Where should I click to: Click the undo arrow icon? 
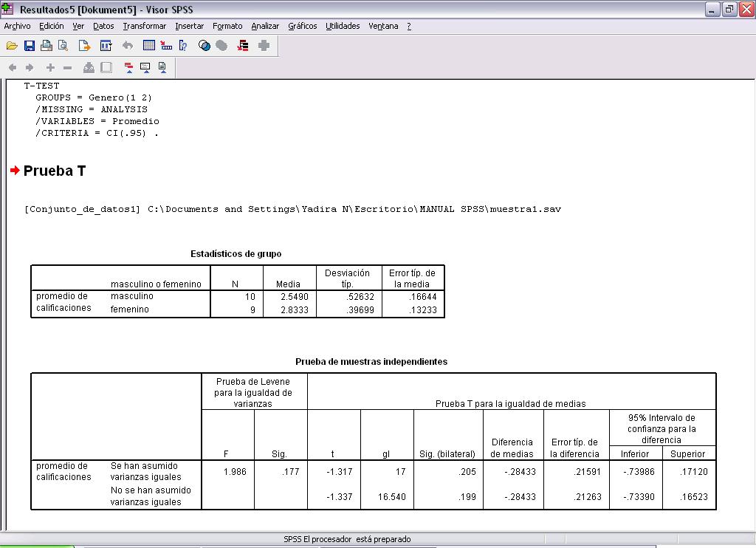pos(127,46)
